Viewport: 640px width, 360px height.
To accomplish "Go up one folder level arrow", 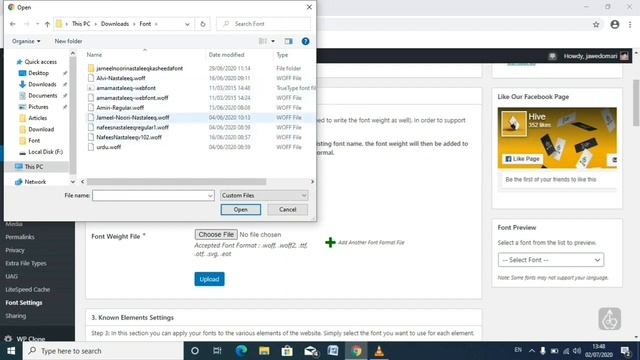I will (47, 24).
